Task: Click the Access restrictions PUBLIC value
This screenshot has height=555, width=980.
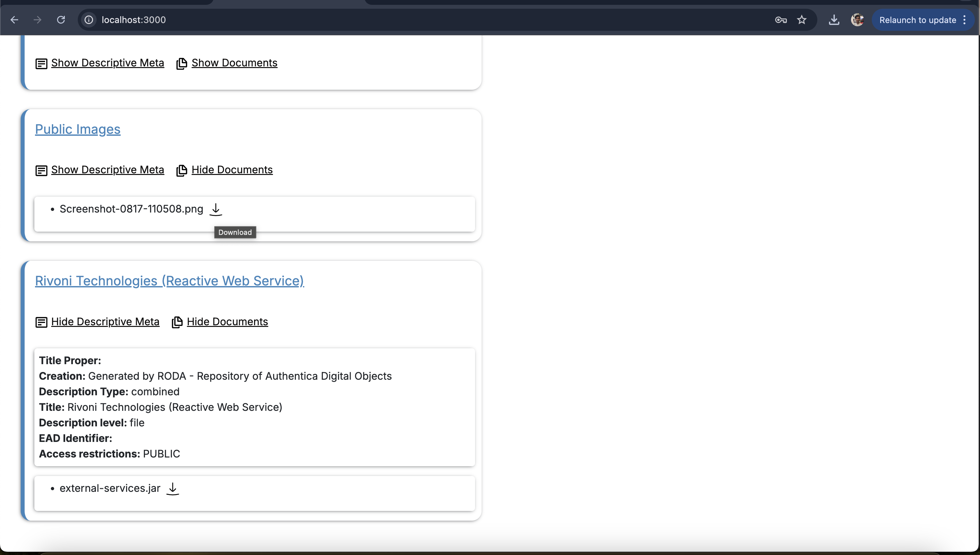Action: click(162, 454)
